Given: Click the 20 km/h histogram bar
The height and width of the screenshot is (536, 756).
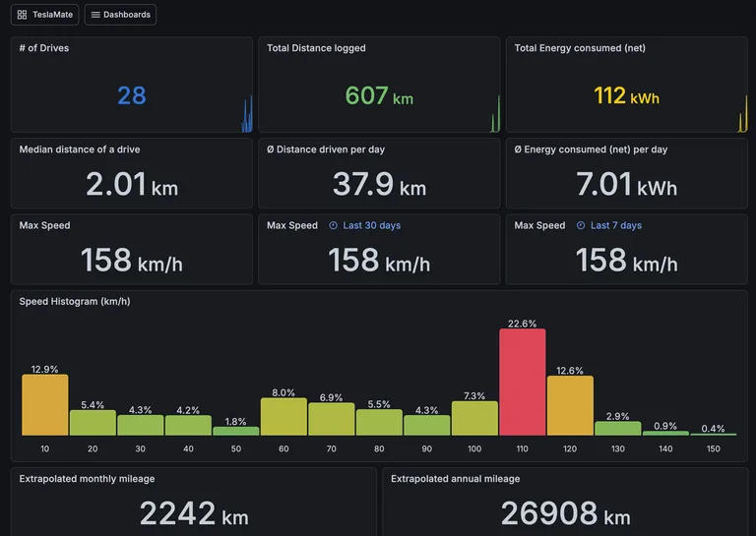Looking at the screenshot, I should pos(93,423).
